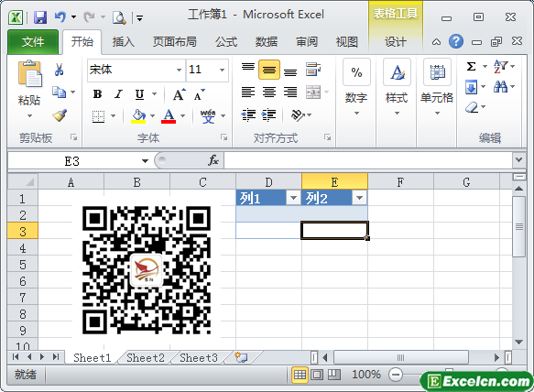Click the cell borders icon
This screenshot has width=534, height=392.
[98, 116]
